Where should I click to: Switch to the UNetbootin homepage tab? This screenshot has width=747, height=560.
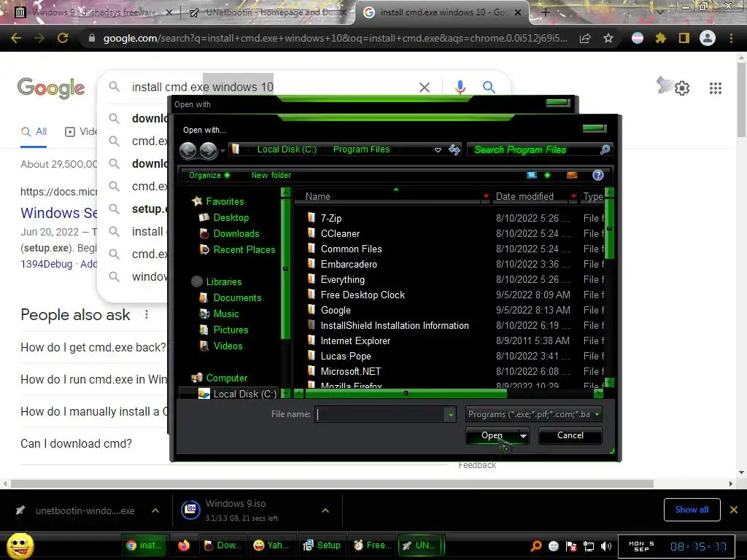(267, 12)
